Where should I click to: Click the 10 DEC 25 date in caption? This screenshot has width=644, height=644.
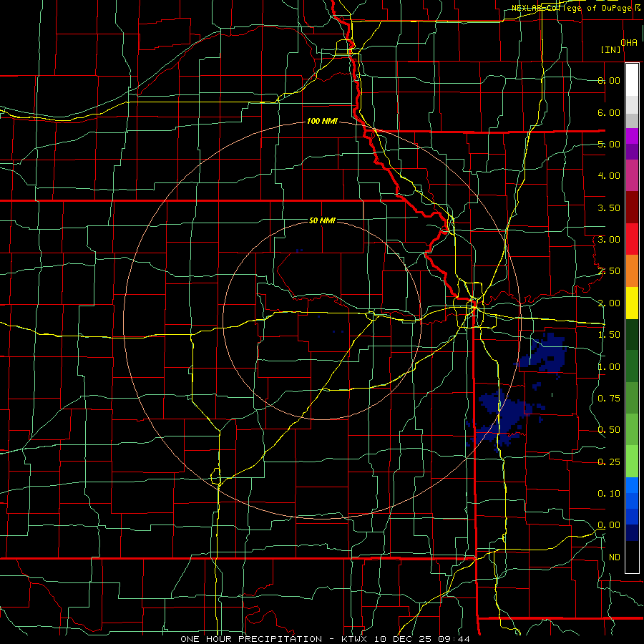click(x=404, y=639)
